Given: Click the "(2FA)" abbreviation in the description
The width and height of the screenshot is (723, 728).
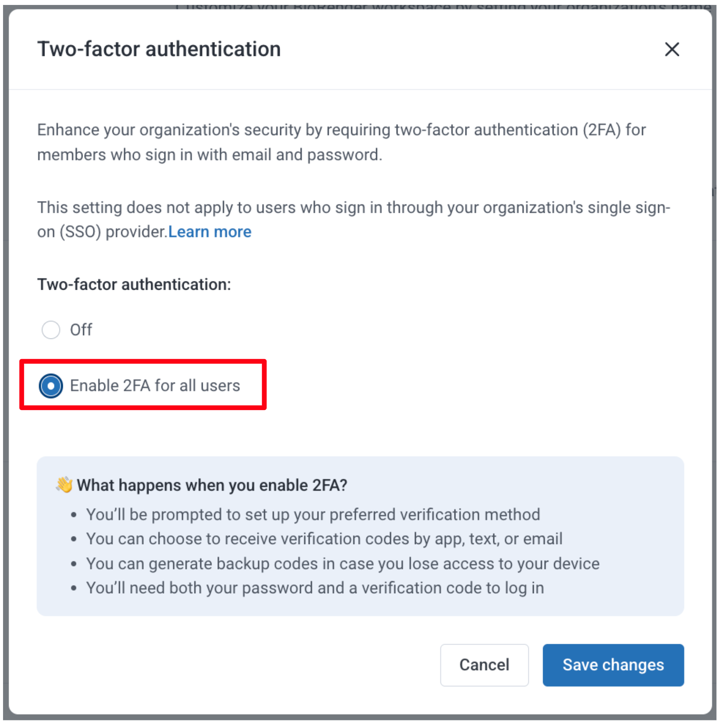Looking at the screenshot, I should tap(602, 130).
